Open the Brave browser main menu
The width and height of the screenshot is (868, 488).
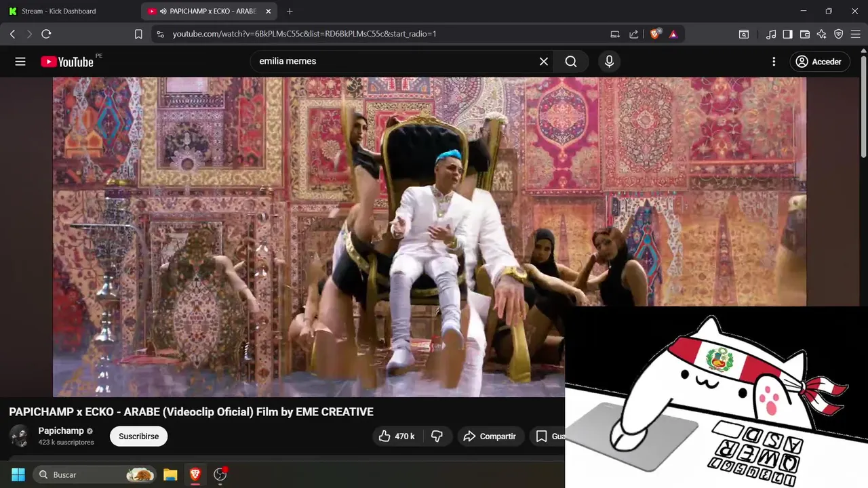pyautogui.click(x=855, y=34)
